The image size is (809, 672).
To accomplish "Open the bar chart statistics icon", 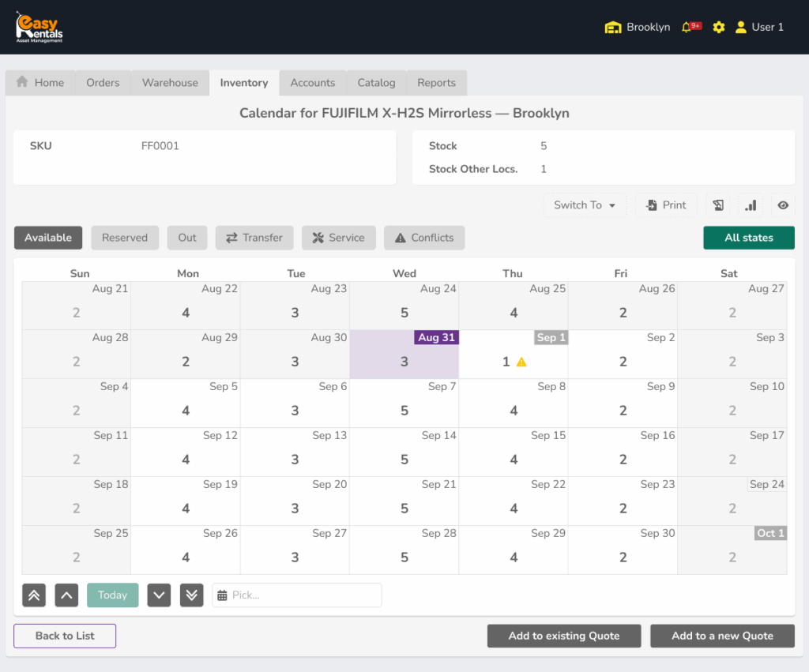I will pyautogui.click(x=751, y=205).
